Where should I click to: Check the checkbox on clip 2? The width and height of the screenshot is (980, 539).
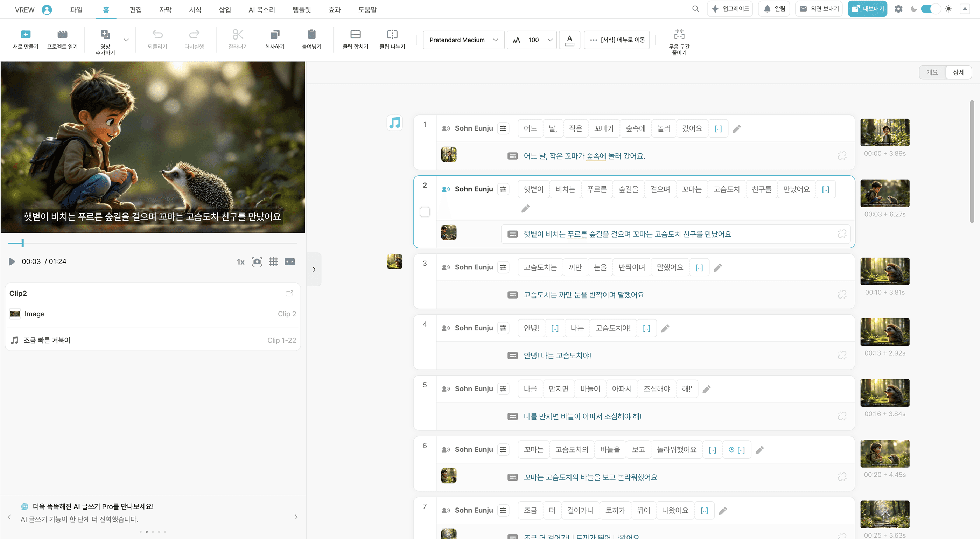coord(425,212)
